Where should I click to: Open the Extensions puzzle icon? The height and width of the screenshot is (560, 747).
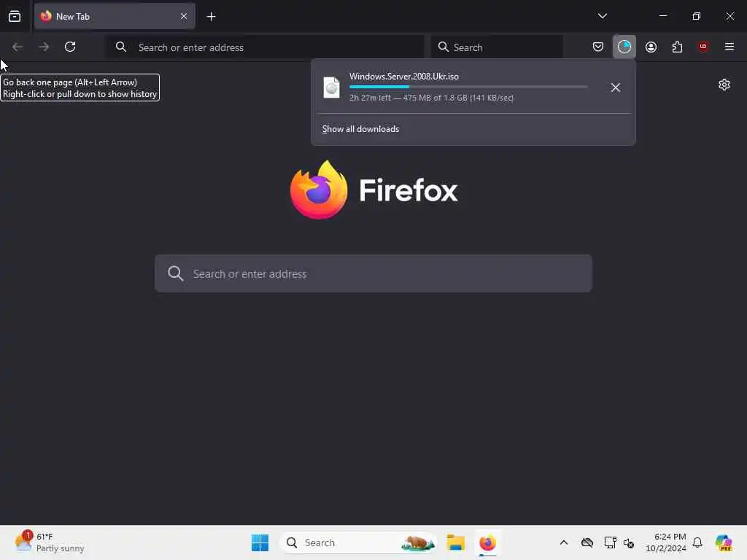(677, 47)
